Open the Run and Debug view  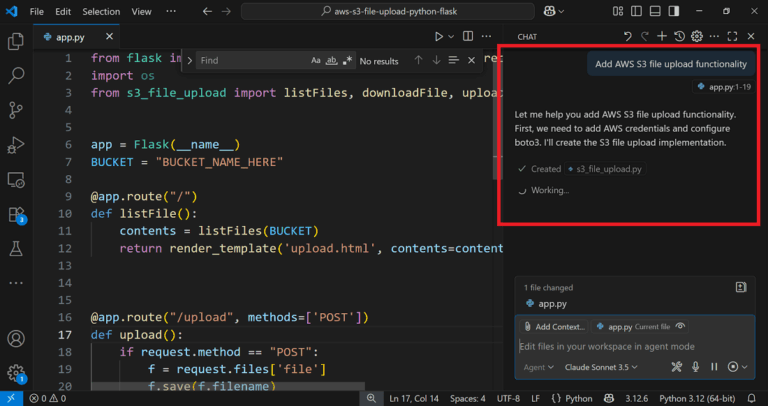tap(16, 145)
